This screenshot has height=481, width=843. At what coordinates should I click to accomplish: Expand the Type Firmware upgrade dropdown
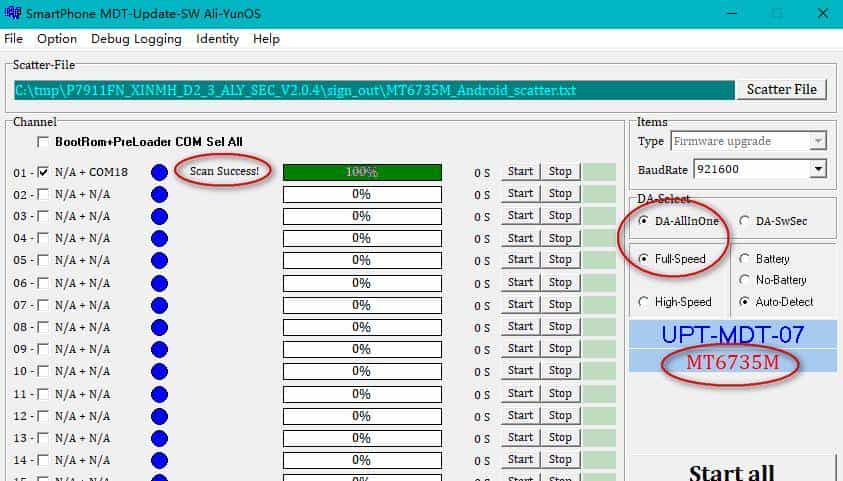tap(818, 141)
